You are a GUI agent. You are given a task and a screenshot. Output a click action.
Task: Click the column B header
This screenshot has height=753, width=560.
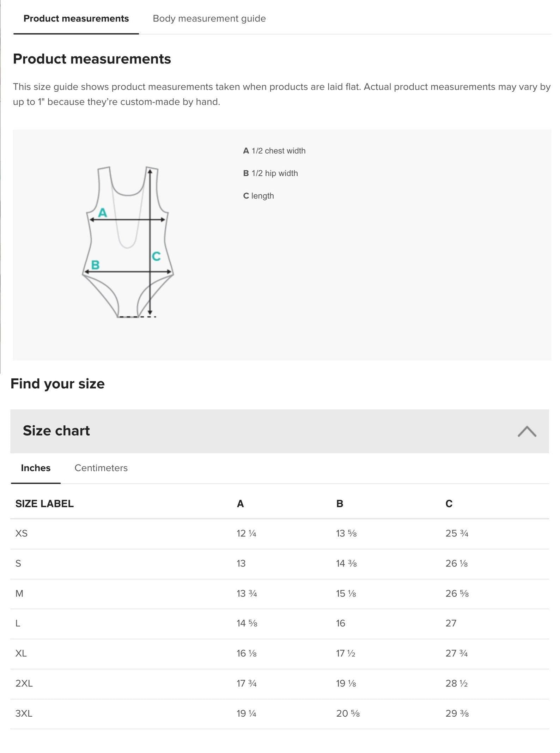click(340, 504)
